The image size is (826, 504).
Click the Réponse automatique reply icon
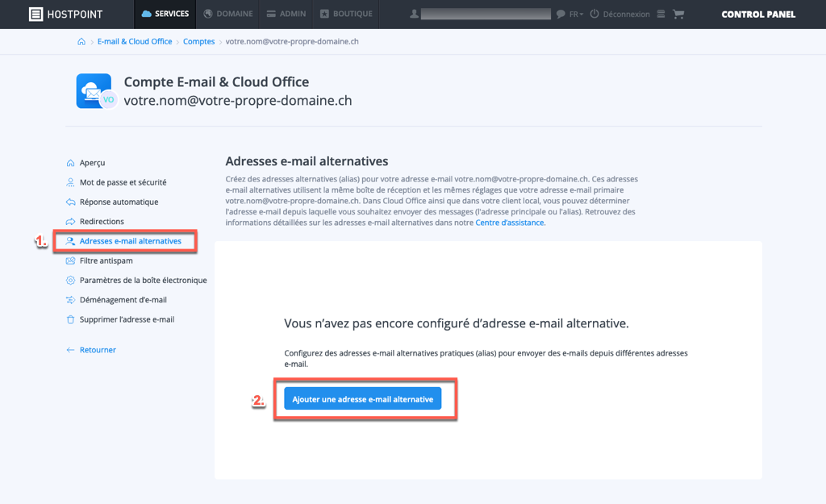click(71, 202)
